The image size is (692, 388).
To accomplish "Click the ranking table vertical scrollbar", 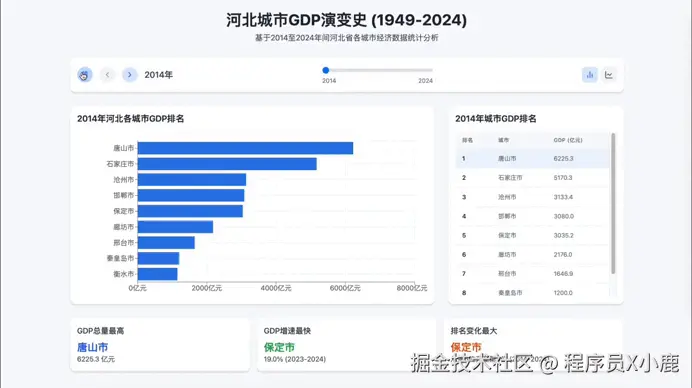I will pyautogui.click(x=613, y=203).
